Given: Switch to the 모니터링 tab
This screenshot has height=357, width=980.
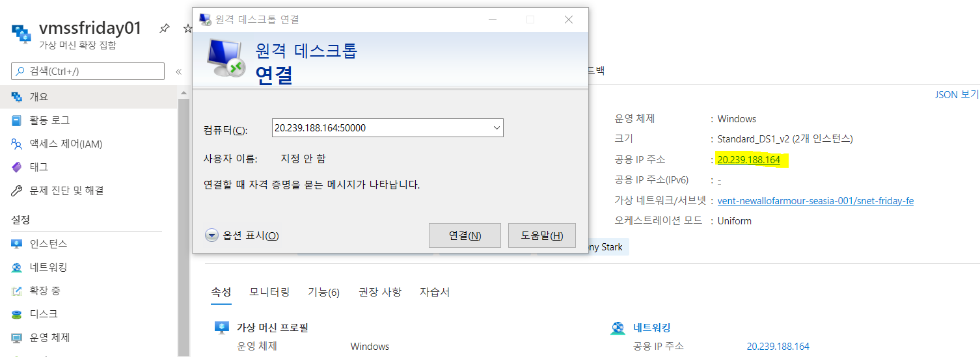Looking at the screenshot, I should click(269, 292).
